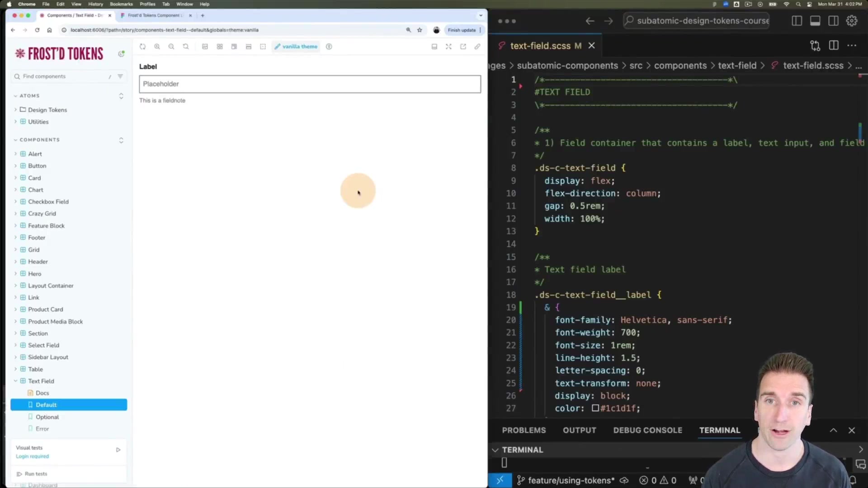Toggle VS Code secondary sidebar
The height and width of the screenshot is (488, 868).
tap(834, 21)
